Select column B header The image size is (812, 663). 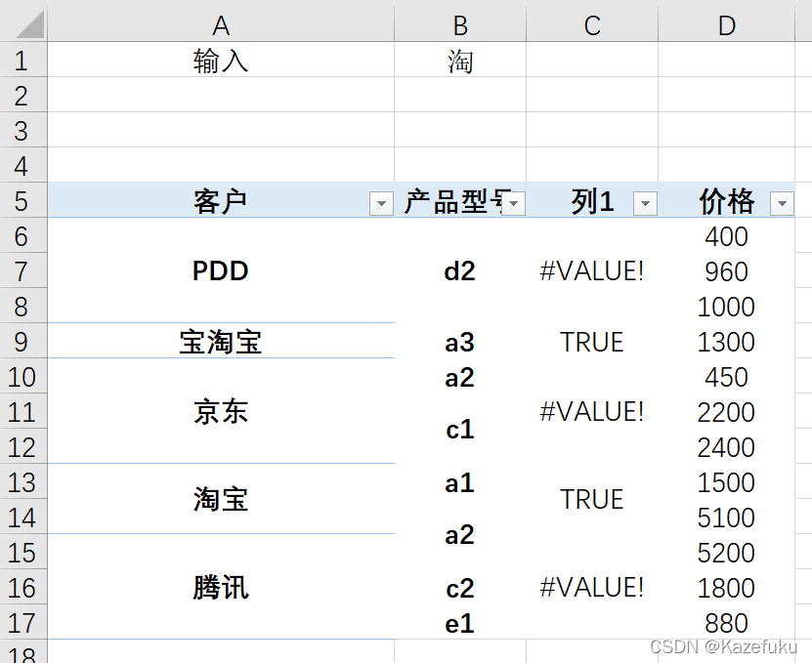(x=460, y=24)
